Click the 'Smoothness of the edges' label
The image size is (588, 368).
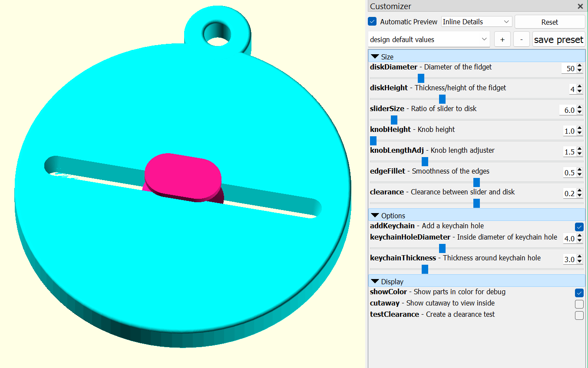[451, 171]
